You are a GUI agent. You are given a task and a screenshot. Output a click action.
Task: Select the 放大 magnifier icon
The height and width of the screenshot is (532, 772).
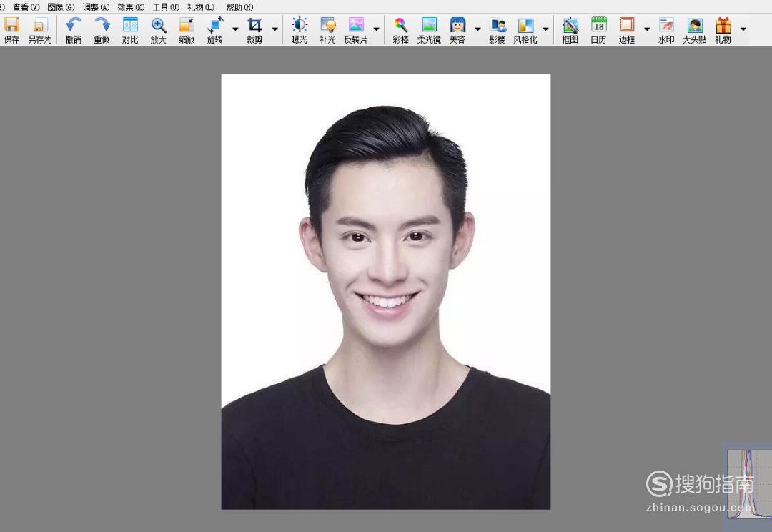159,30
